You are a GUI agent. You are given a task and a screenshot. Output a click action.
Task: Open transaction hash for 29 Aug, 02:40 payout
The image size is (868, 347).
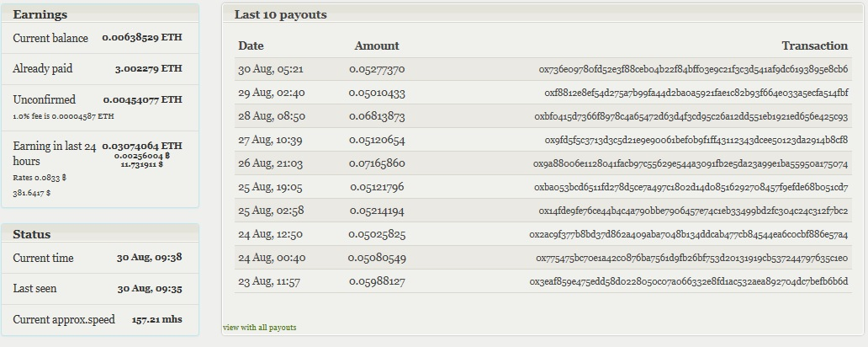tap(696, 93)
